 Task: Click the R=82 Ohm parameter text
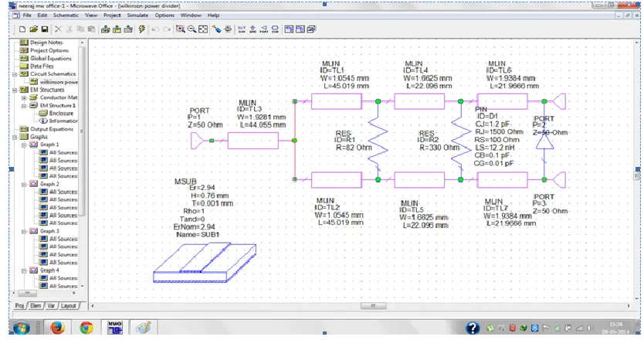pos(354,148)
